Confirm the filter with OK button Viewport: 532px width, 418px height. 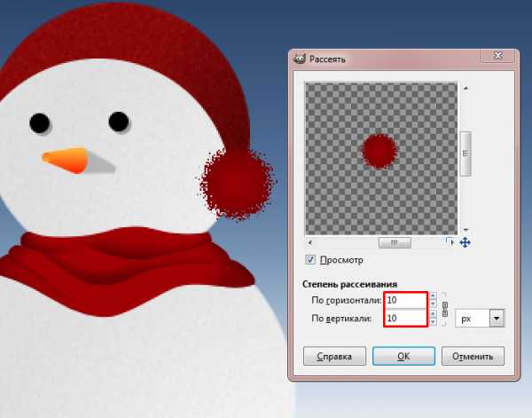[403, 356]
